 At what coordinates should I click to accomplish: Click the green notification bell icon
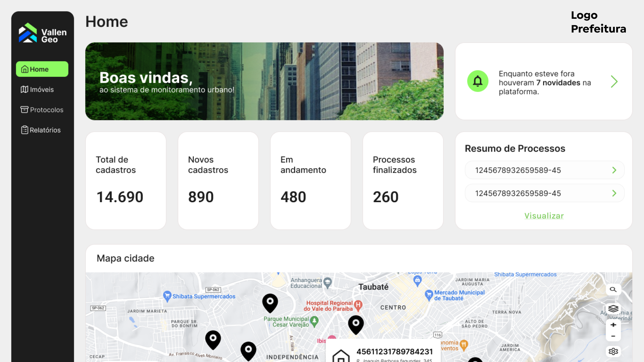[x=478, y=81]
